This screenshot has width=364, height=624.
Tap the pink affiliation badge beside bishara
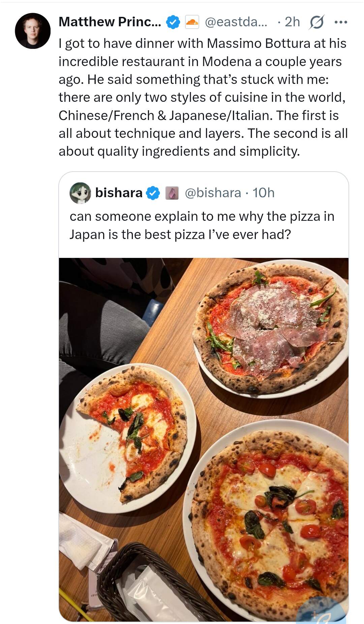click(172, 193)
